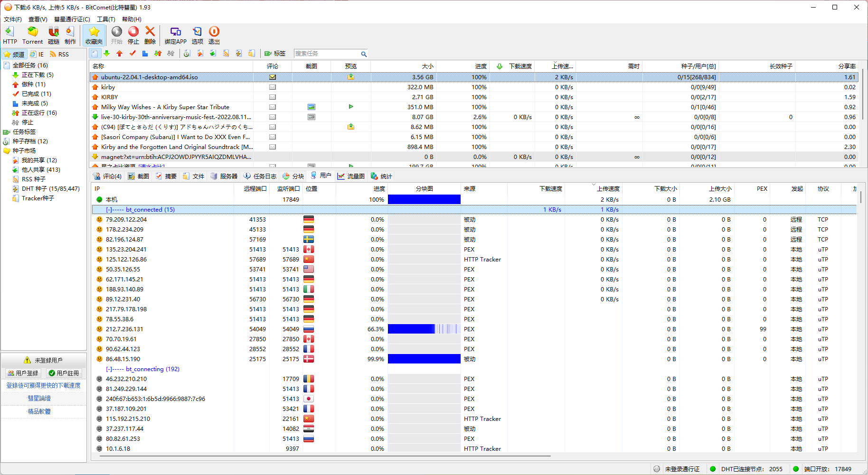This screenshot has width=868, height=475.
Task: Open the 彗星通行证(C) menu
Action: pos(72,19)
